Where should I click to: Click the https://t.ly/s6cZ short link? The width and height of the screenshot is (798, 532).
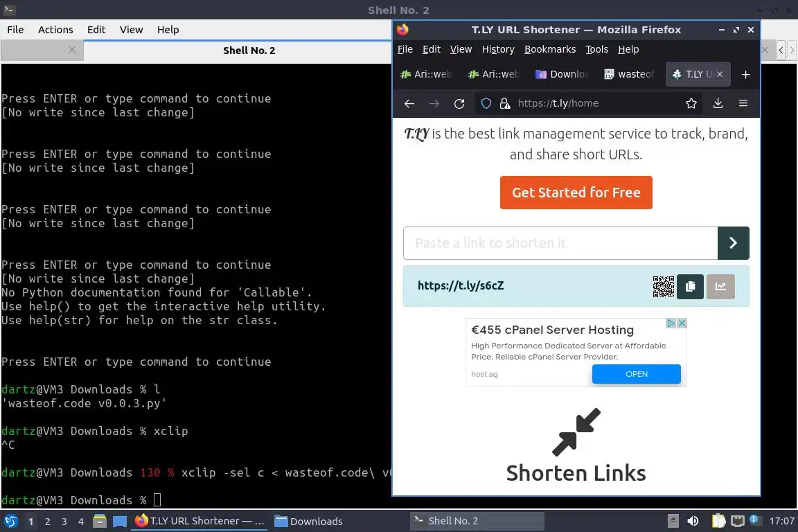tap(461, 285)
